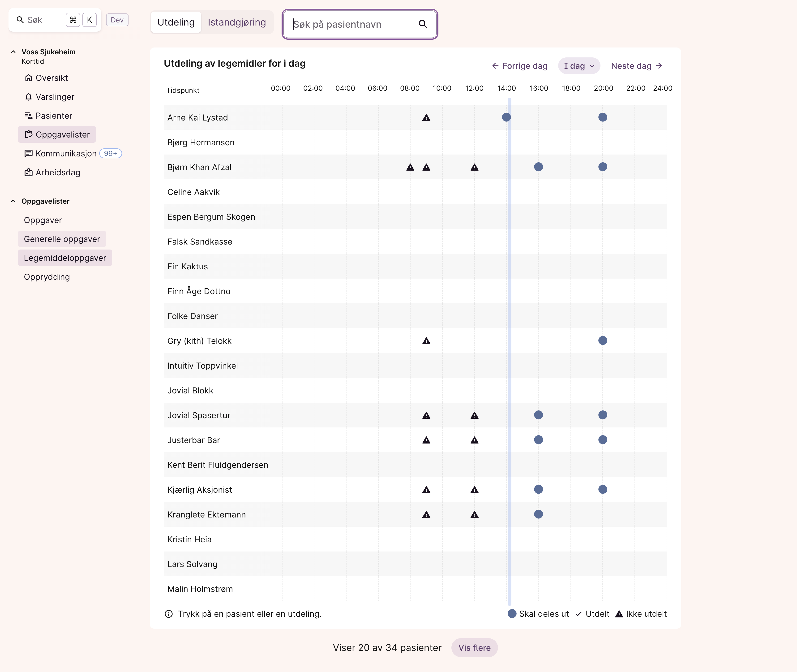
Task: Select the Utdeling tab
Action: click(x=176, y=22)
